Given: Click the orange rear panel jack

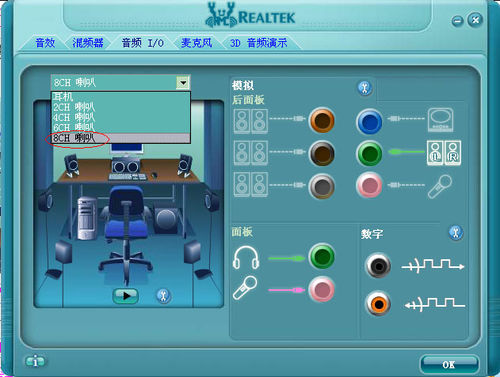Looking at the screenshot, I should point(322,120).
